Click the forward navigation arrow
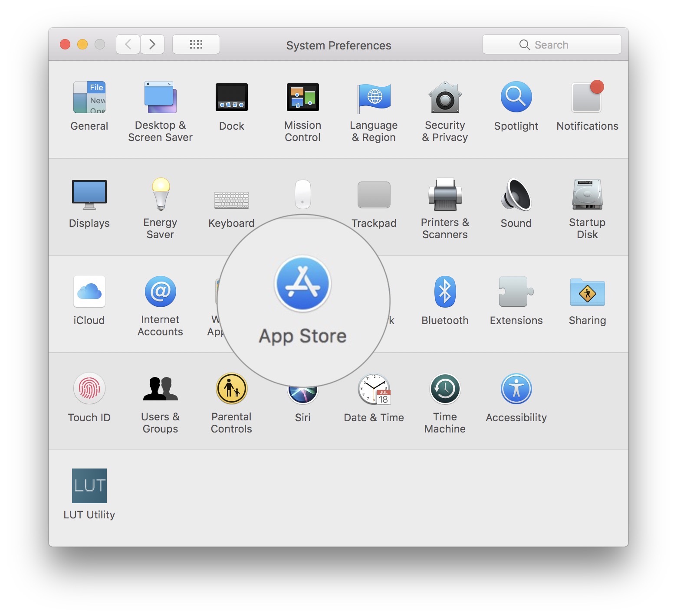 pos(152,44)
